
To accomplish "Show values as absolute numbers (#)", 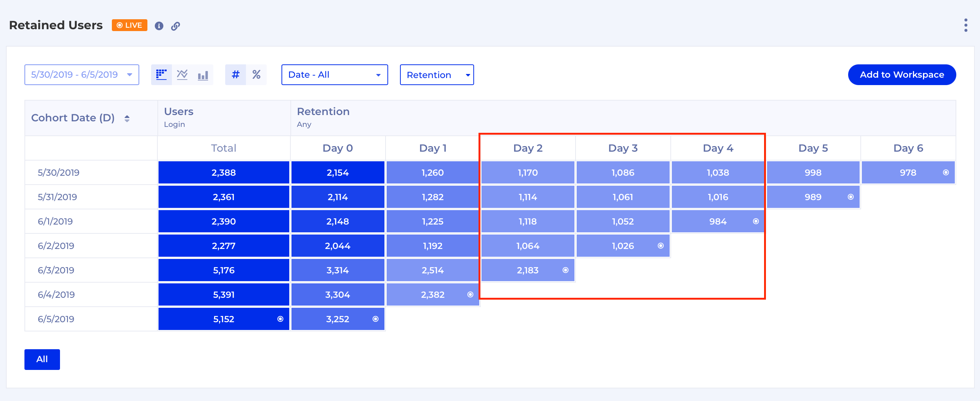I will tap(236, 74).
